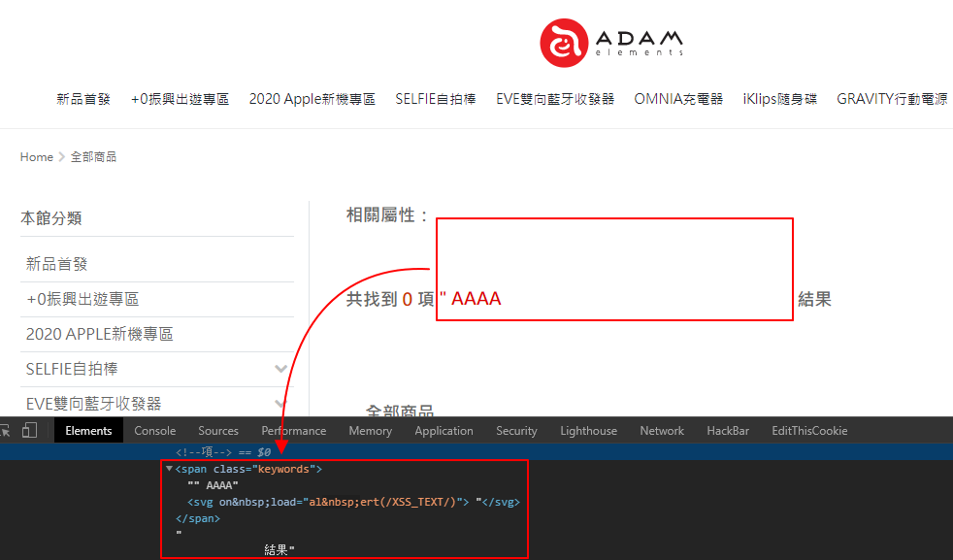Open the Application tab
The image size is (953, 560).
click(444, 431)
